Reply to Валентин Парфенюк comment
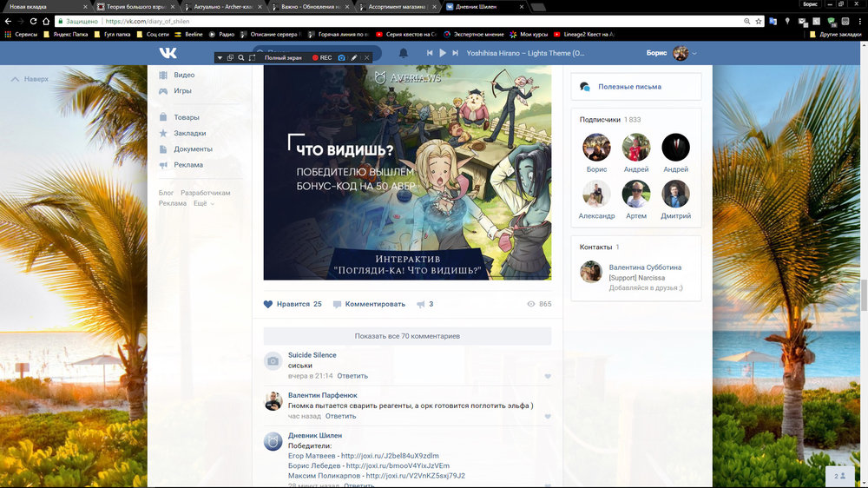868x488 pixels. click(x=340, y=416)
